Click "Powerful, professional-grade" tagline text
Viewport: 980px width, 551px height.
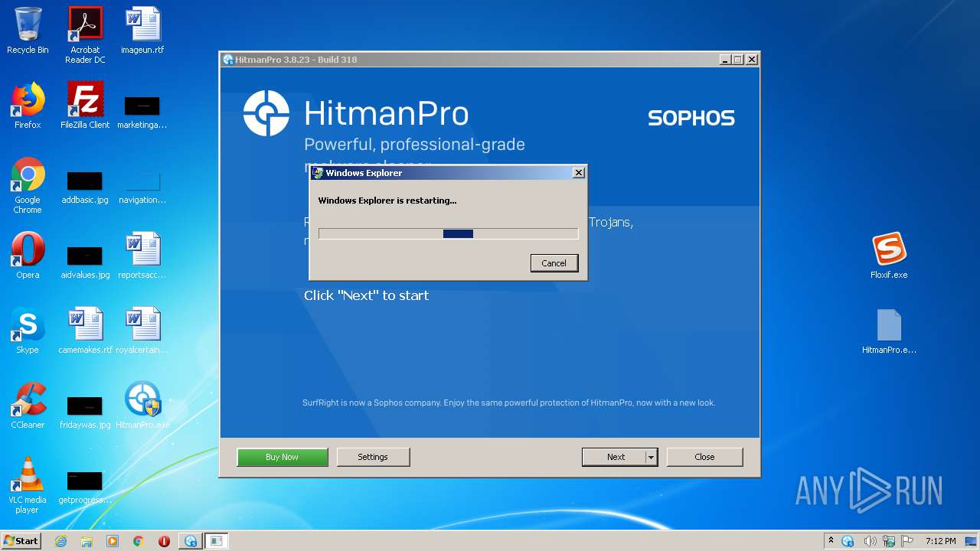coord(414,145)
